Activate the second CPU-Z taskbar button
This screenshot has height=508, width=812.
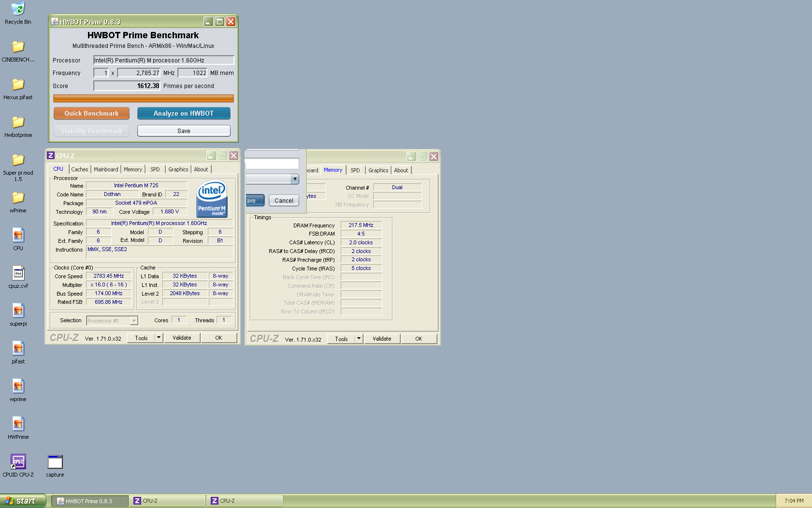[245, 501]
